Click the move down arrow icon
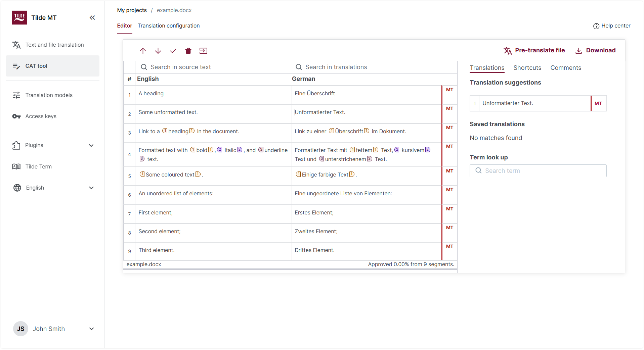This screenshot has width=644, height=350. pos(158,51)
